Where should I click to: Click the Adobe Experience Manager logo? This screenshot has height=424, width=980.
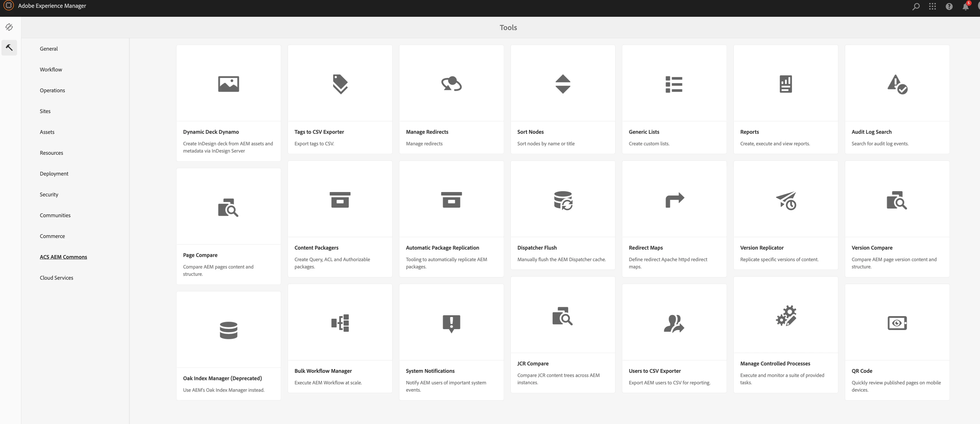pos(8,6)
